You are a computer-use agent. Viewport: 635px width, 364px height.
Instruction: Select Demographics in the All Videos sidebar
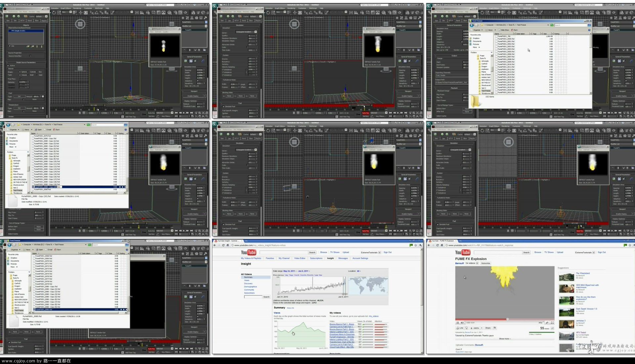(250, 287)
